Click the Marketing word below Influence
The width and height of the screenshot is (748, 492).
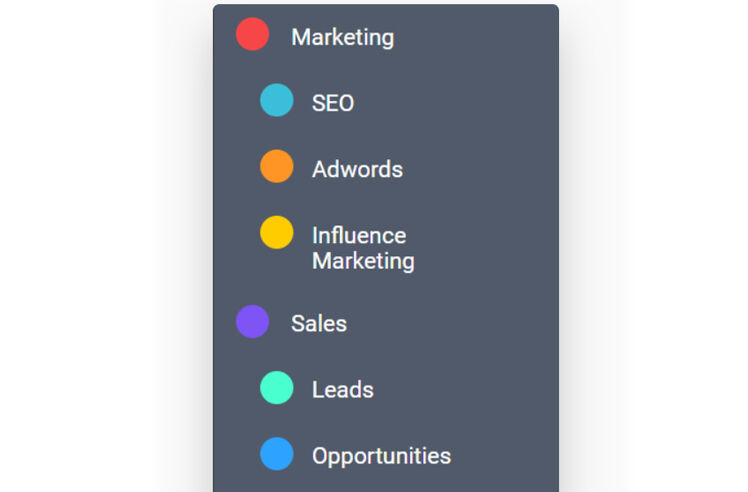coord(363,262)
